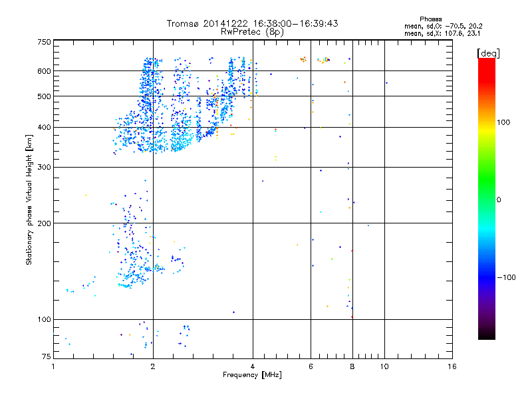Viewport: 532px width, 399px height.
Task: Click colorbar tick label '0'
Action: point(499,200)
